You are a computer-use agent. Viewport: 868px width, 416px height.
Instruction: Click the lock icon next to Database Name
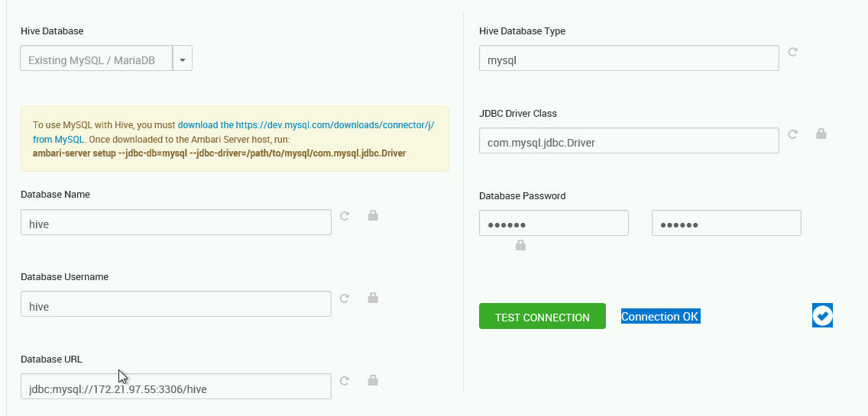coord(373,215)
